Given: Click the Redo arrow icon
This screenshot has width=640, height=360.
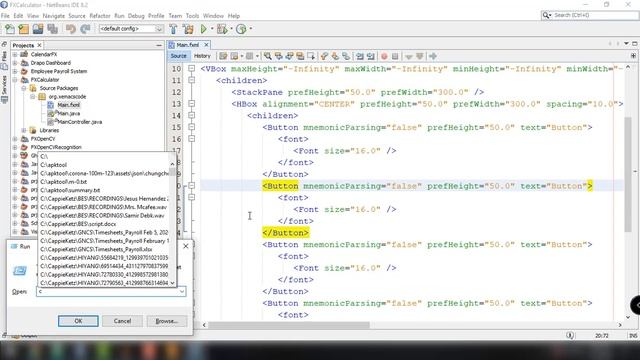Looking at the screenshot, I should click(85, 29).
